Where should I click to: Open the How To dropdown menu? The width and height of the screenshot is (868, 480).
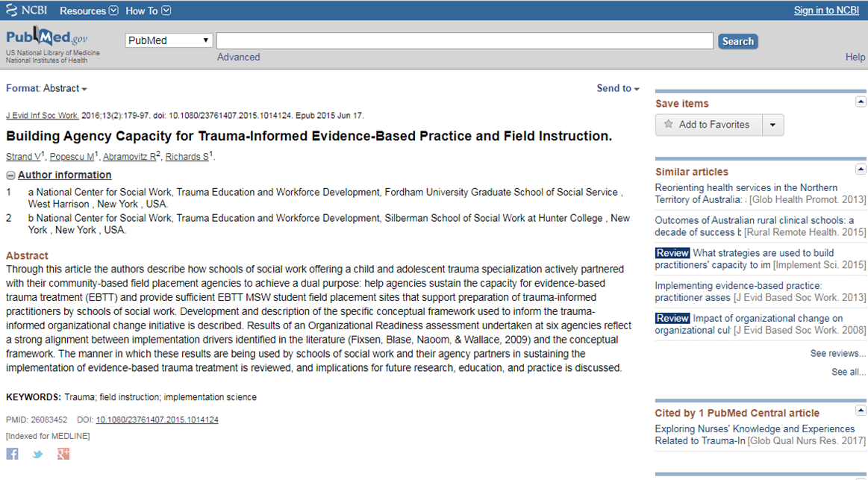pos(148,10)
